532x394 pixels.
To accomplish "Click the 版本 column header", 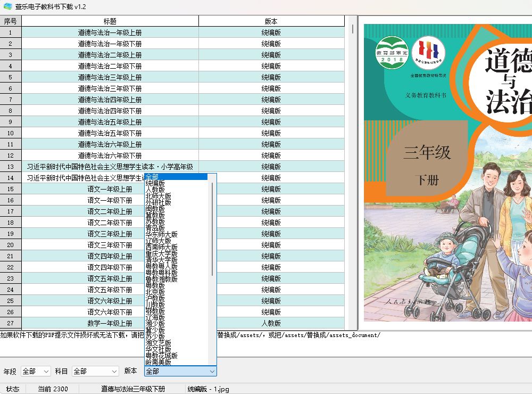I will click(271, 21).
